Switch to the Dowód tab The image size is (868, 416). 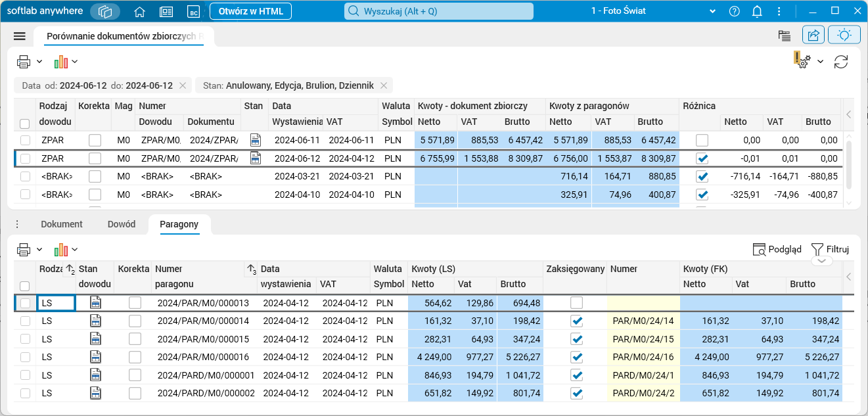tap(122, 224)
